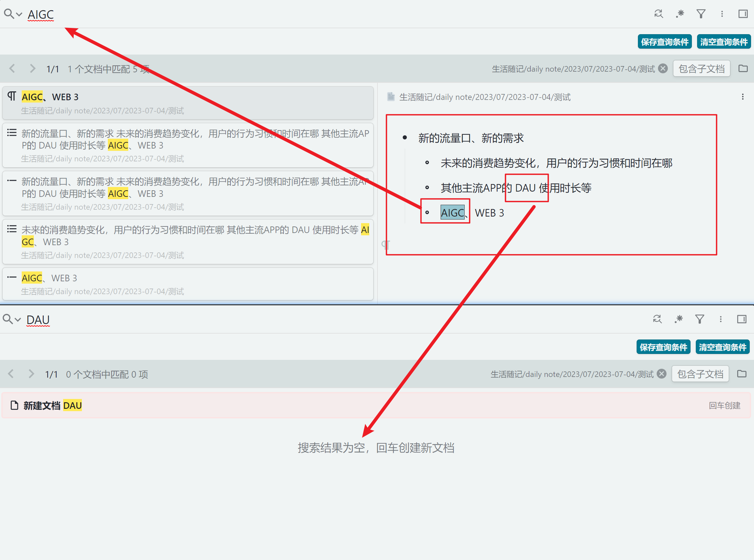
Task: Open preview document three-dot menu
Action: 742,97
